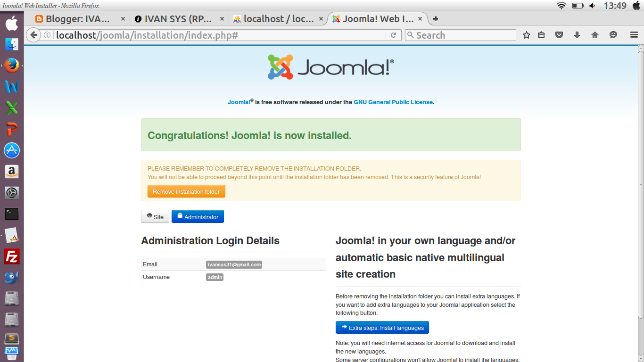Viewport: 644px width, 362px height.
Task: Click the Remove installation folder button
Action: [186, 191]
